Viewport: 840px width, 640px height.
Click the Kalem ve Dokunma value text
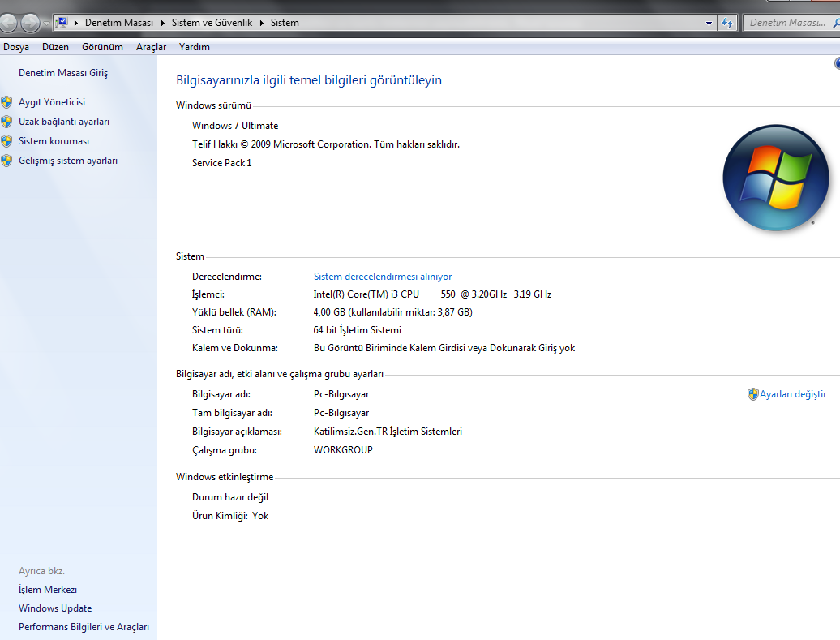(x=444, y=348)
